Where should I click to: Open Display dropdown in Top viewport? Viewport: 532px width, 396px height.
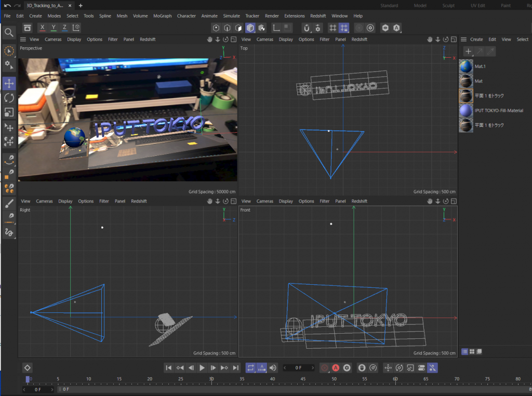(x=286, y=39)
